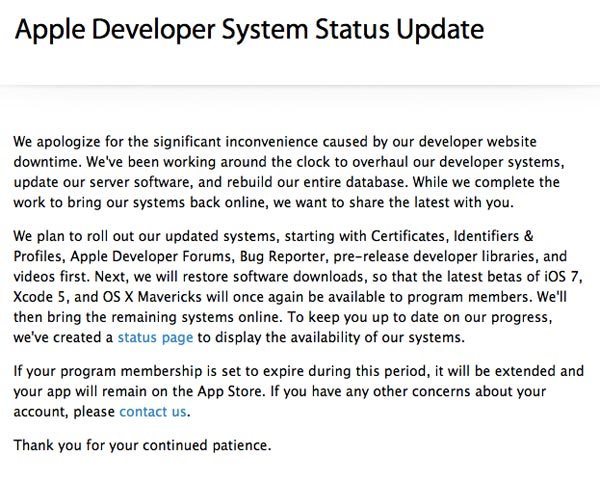Click the 'OS X Mavericks' text

pos(152,297)
